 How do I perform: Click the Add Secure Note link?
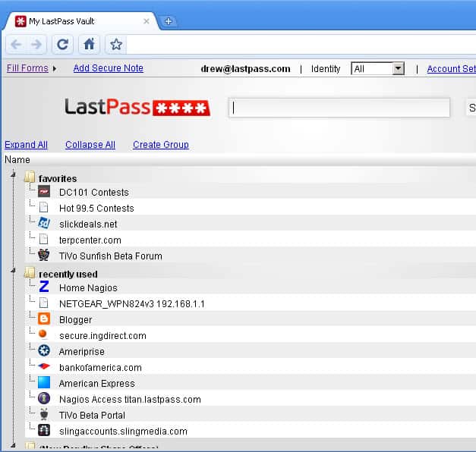point(108,68)
